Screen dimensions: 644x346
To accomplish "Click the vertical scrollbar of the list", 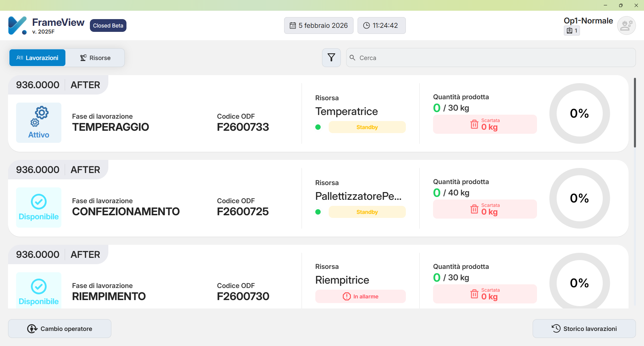I will coord(635,113).
